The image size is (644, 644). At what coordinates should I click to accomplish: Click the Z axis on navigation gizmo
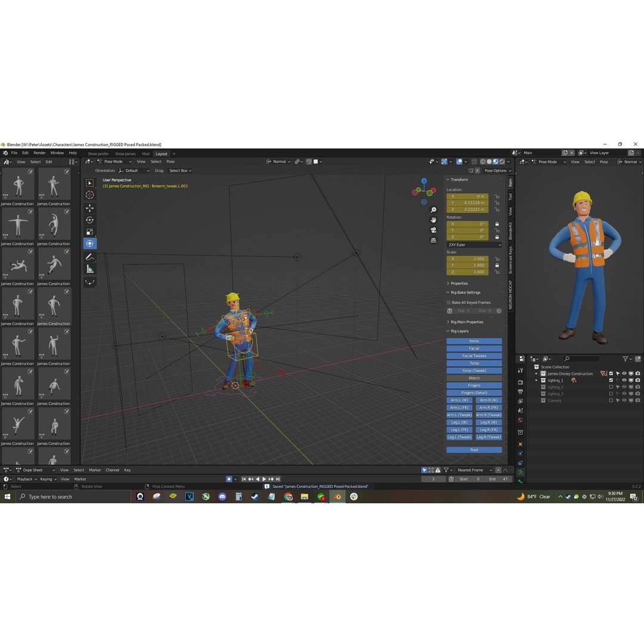click(424, 181)
